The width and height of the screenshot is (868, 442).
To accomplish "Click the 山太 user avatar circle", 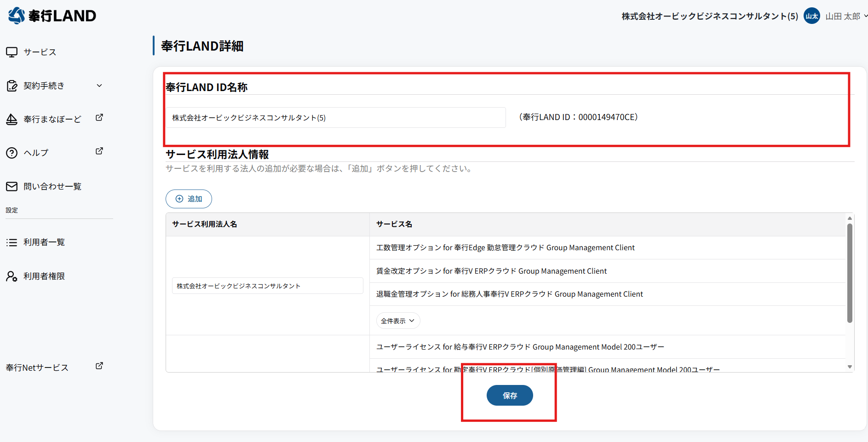I will click(x=811, y=16).
